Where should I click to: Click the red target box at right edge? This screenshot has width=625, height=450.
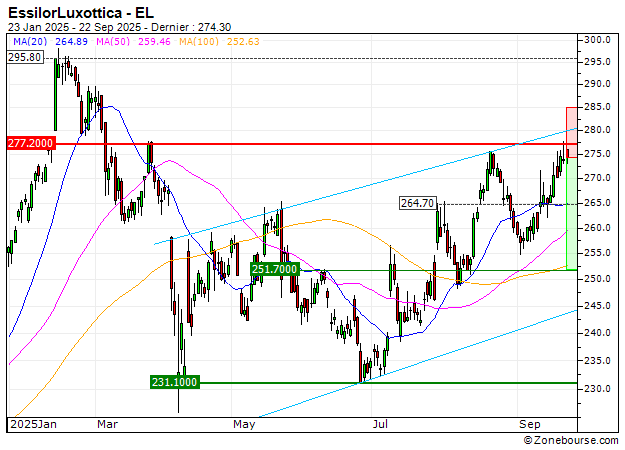click(571, 118)
